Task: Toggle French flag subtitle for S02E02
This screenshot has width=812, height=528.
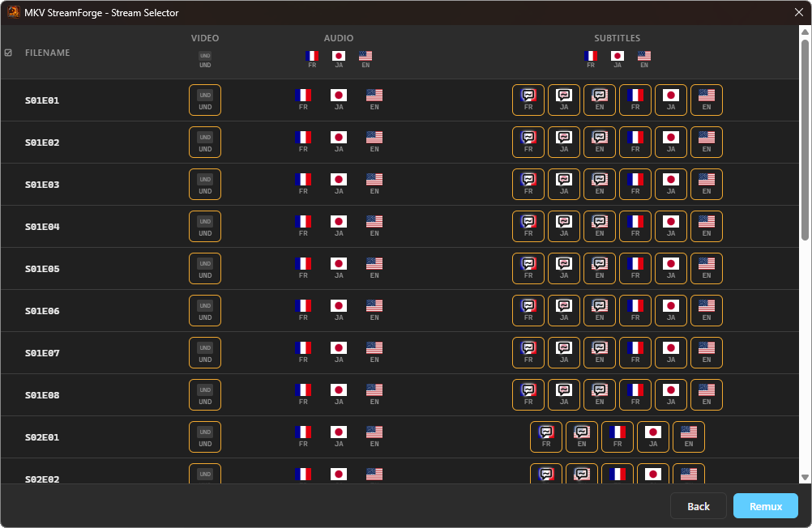Action: coord(618,474)
